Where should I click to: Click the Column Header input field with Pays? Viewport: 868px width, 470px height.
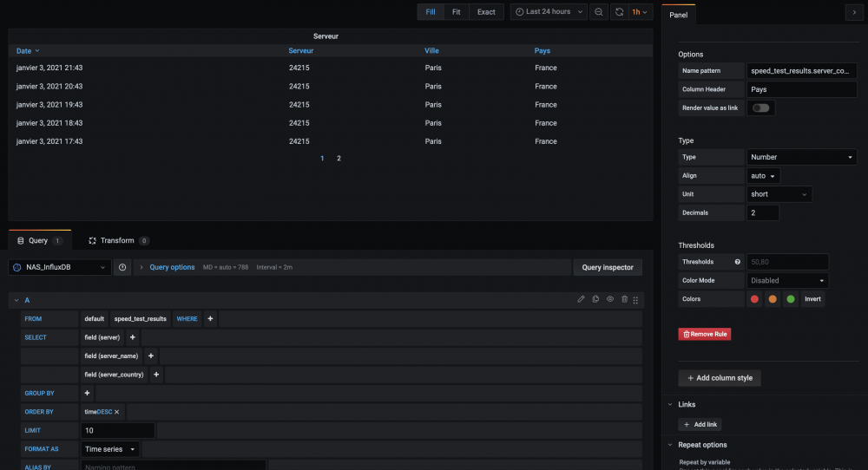coord(801,89)
